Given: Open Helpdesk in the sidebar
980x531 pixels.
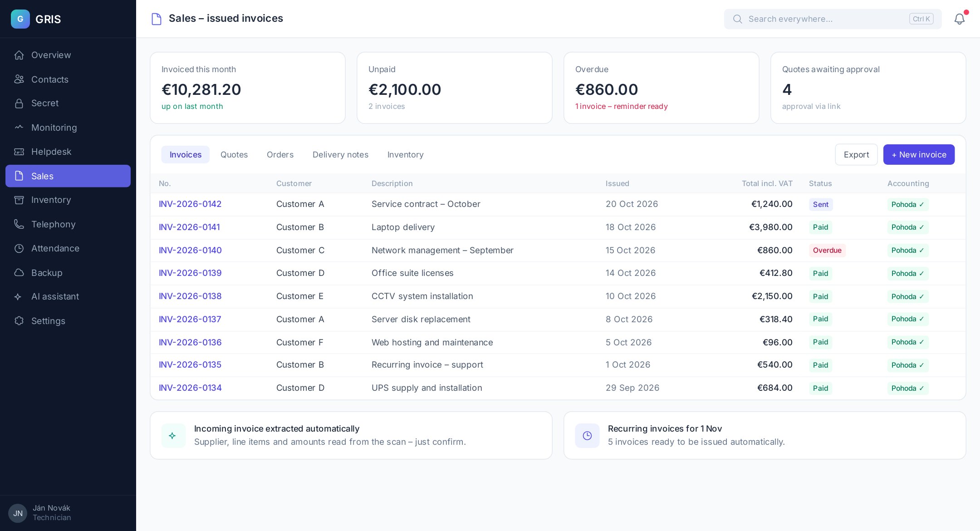Looking at the screenshot, I should 68,152.
